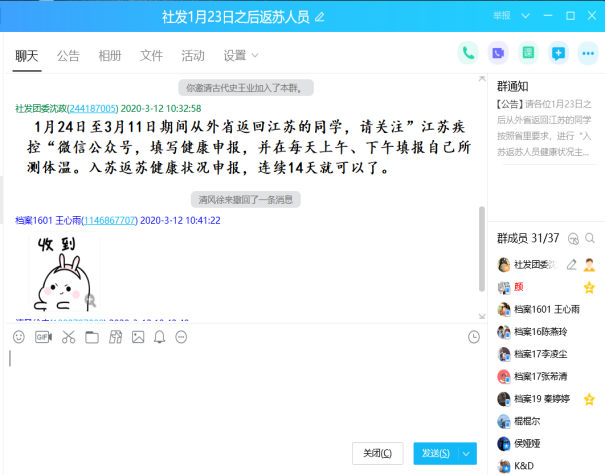Click the blue invite-to-chat icon
605x475 pixels.
tap(558, 53)
